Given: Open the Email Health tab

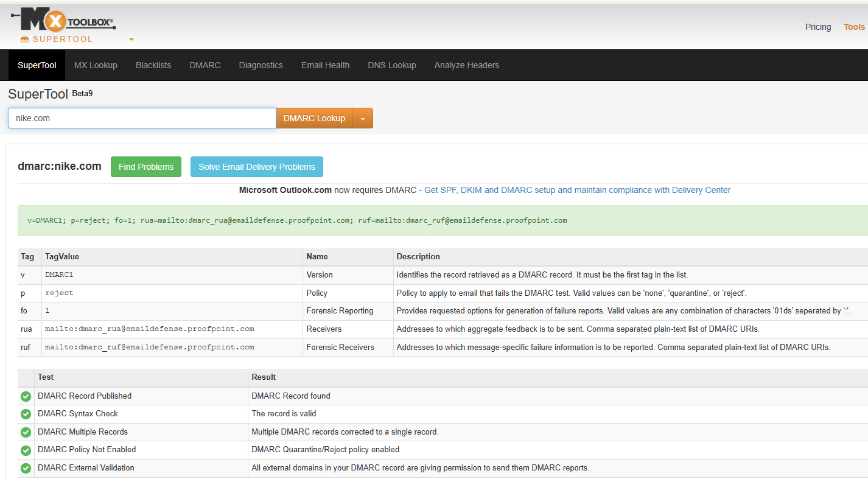Looking at the screenshot, I should tap(325, 65).
